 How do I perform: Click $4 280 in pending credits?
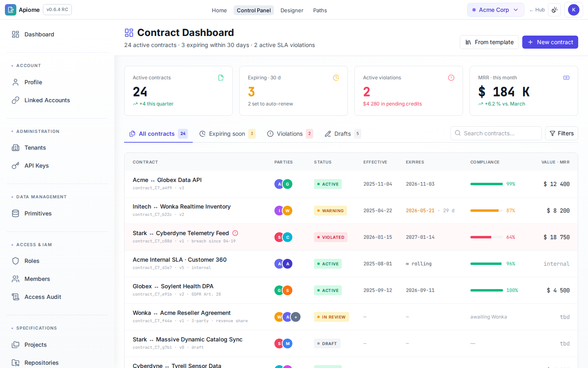click(392, 104)
